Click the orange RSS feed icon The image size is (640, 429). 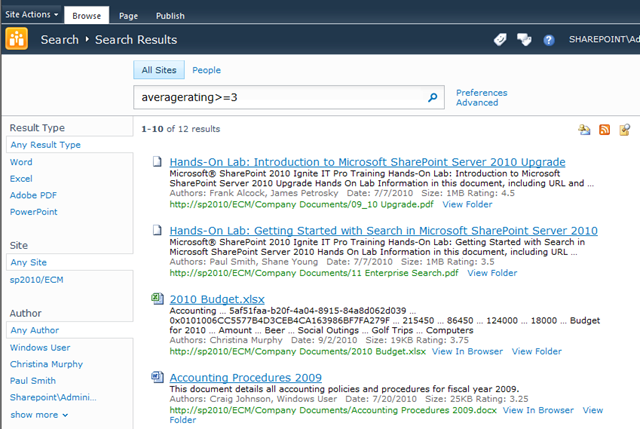604,130
